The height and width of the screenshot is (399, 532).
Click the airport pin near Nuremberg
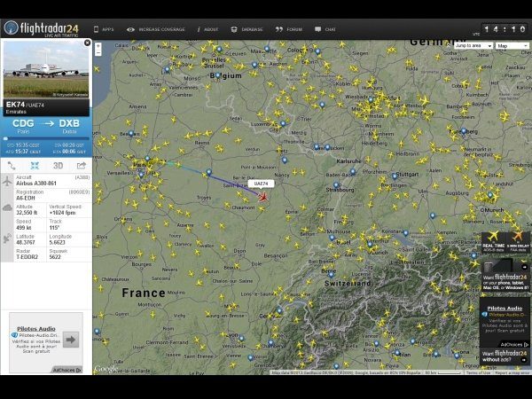coord(464,131)
